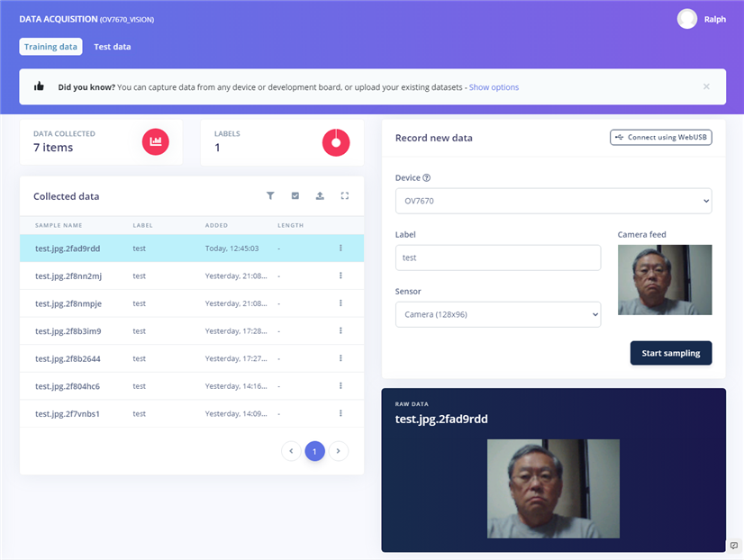Click the username Ralph
Image resolution: width=744 pixels, height=560 pixels.
coord(715,20)
